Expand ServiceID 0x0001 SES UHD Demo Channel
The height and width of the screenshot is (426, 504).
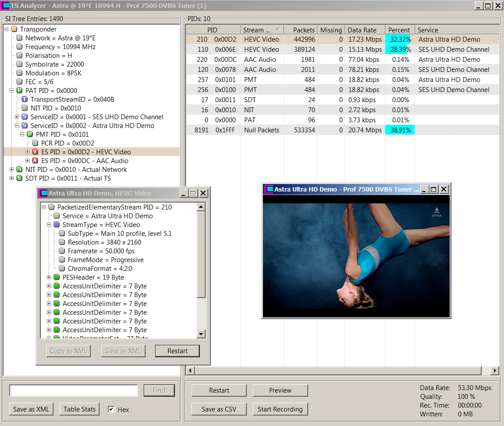pyautogui.click(x=17, y=117)
